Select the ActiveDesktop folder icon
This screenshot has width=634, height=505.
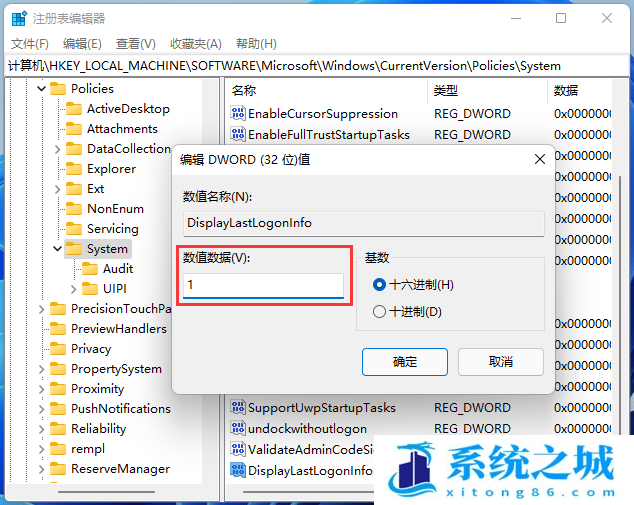pos(74,109)
